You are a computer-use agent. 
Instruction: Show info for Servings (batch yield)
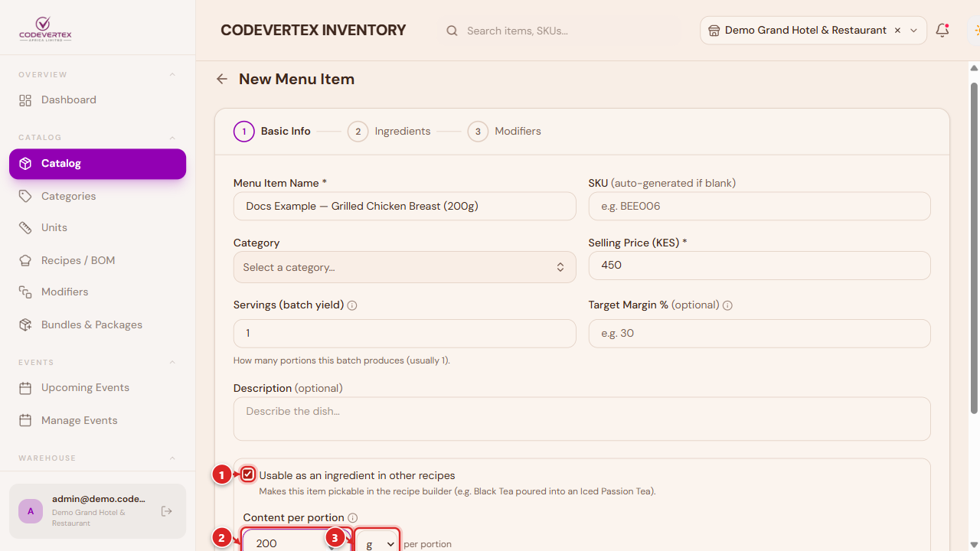click(x=352, y=305)
